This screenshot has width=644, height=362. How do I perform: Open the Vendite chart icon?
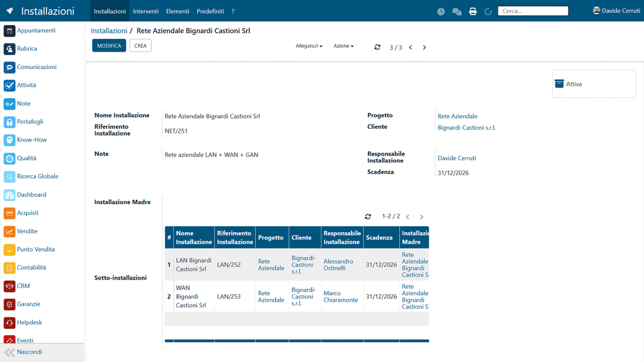(9, 231)
